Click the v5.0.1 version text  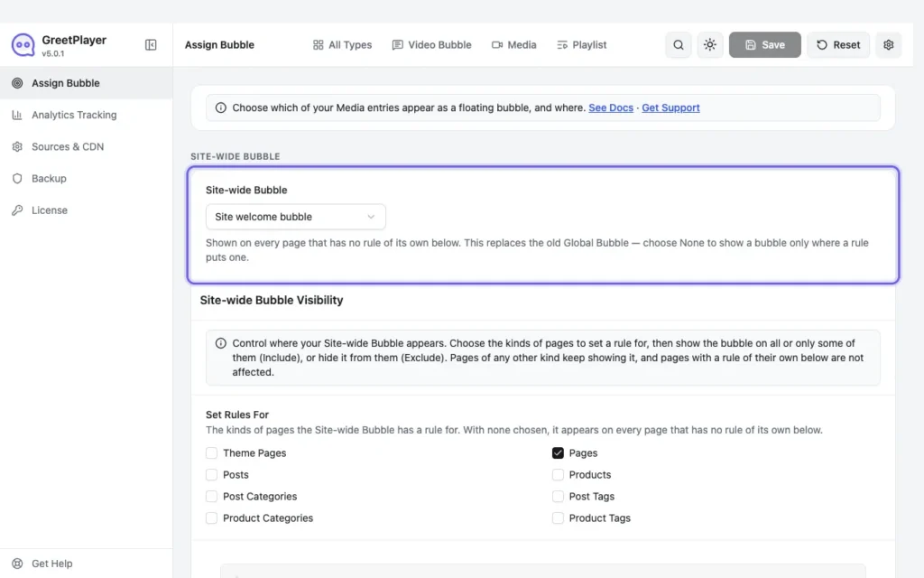53,53
